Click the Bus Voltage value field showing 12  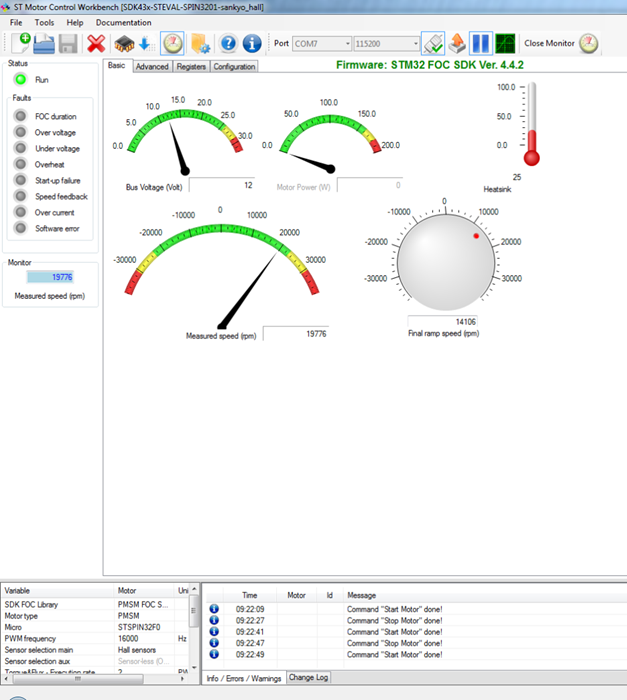222,185
